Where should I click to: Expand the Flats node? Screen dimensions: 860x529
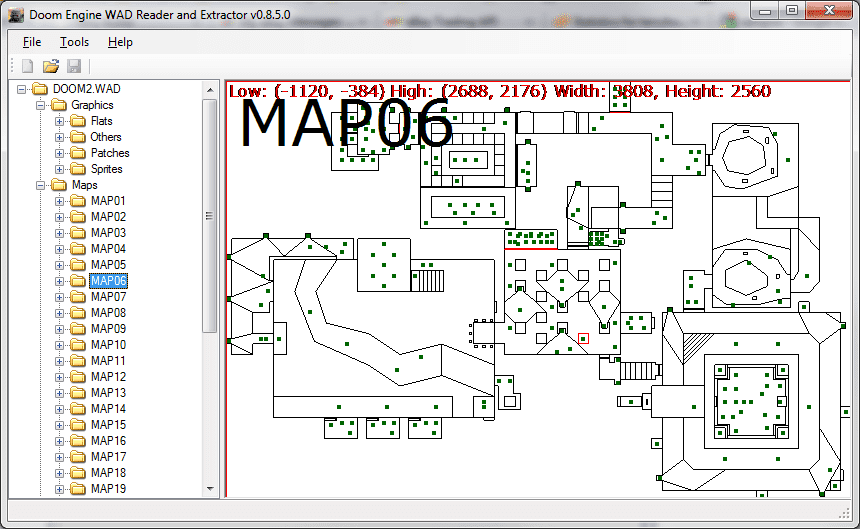pos(59,121)
